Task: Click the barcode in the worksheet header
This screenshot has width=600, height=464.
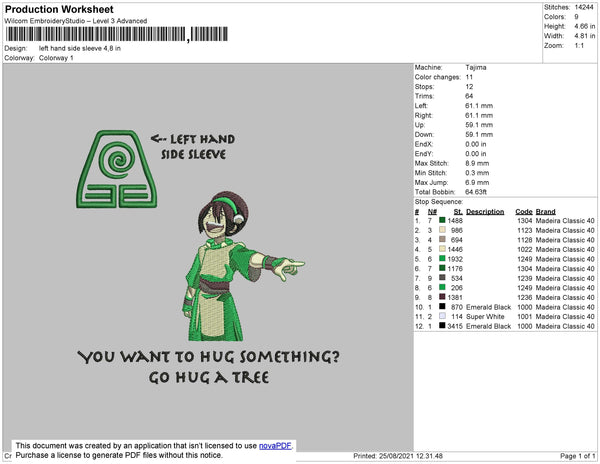Action: pyautogui.click(x=117, y=34)
